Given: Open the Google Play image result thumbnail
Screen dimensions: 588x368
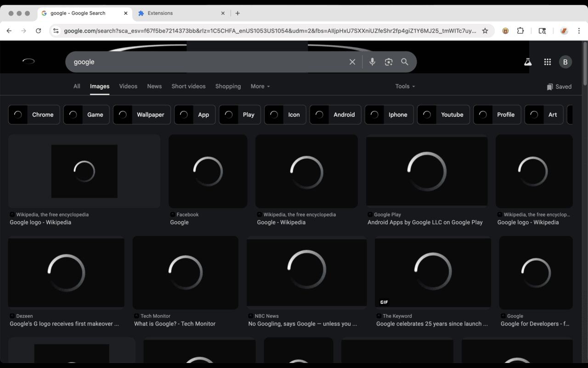Looking at the screenshot, I should tap(427, 171).
